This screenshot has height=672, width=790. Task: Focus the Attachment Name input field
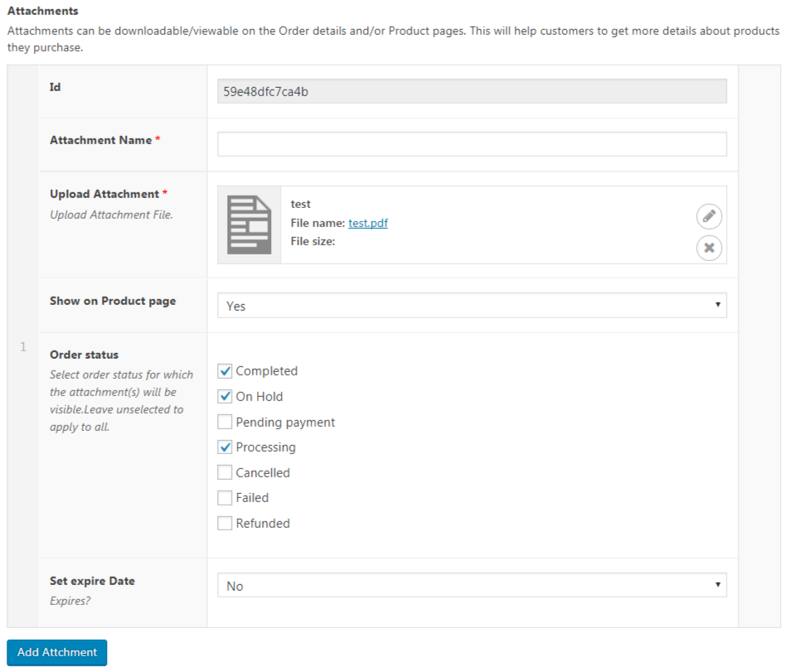coord(472,144)
